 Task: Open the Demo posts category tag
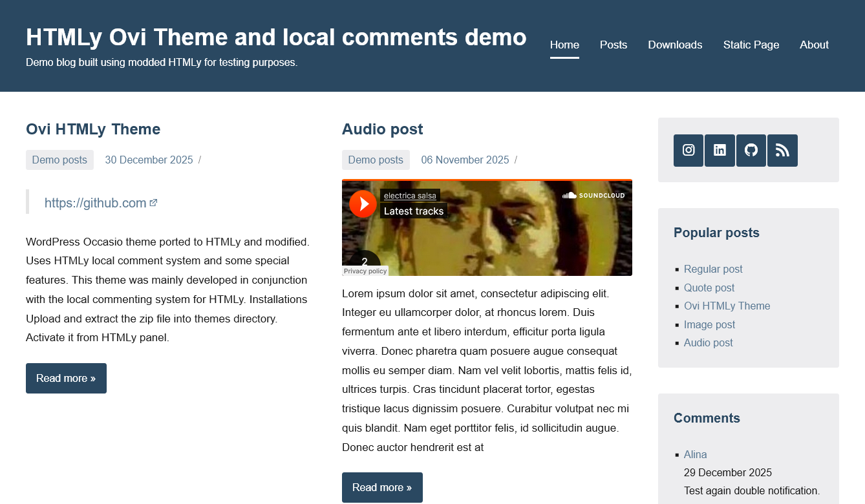59,160
